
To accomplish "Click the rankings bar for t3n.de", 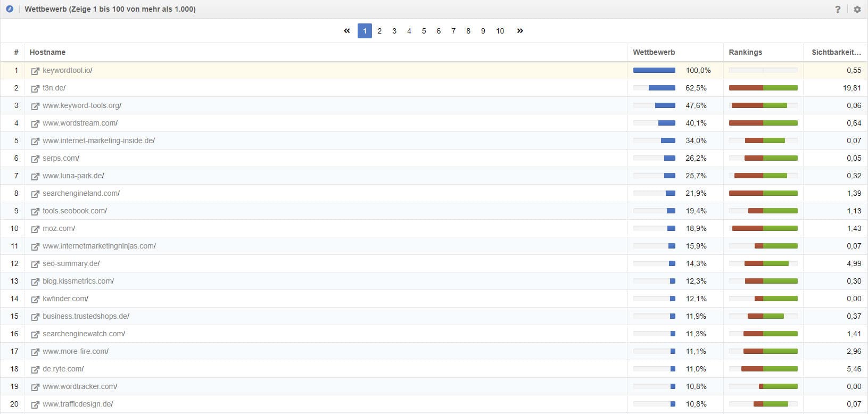I will [763, 88].
